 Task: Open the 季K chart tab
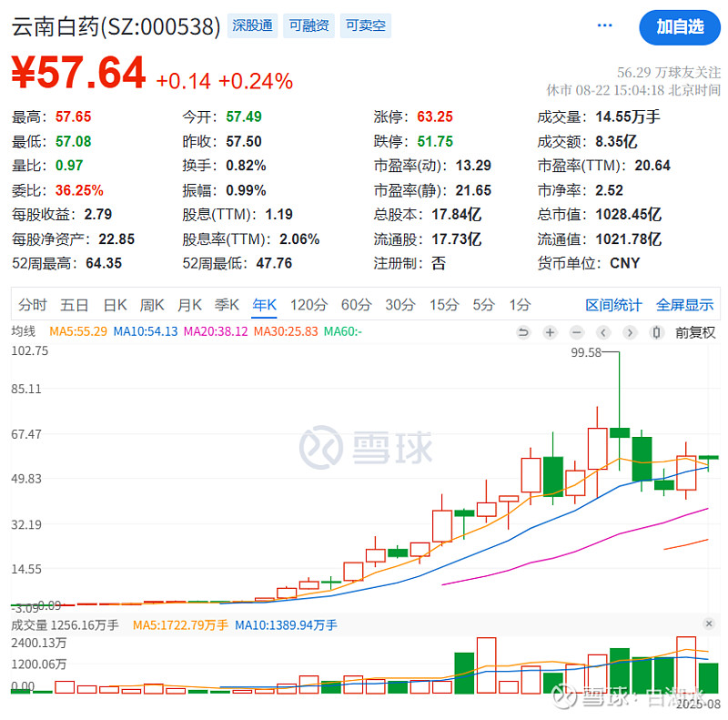pyautogui.click(x=227, y=305)
